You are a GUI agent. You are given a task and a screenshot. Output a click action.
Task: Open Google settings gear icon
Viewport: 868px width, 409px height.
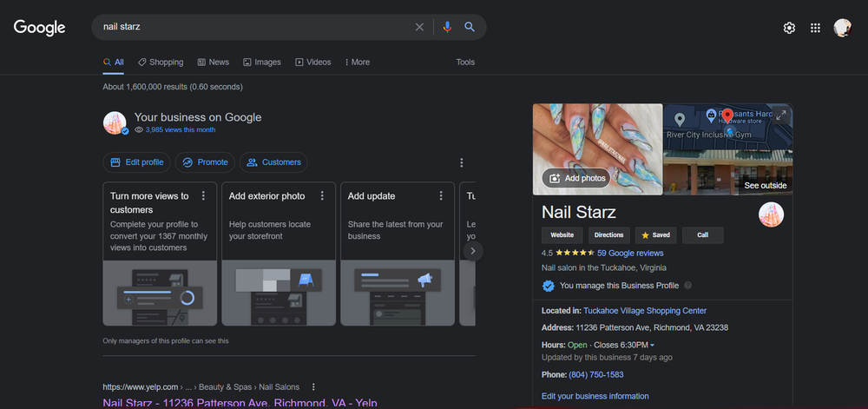click(x=789, y=28)
